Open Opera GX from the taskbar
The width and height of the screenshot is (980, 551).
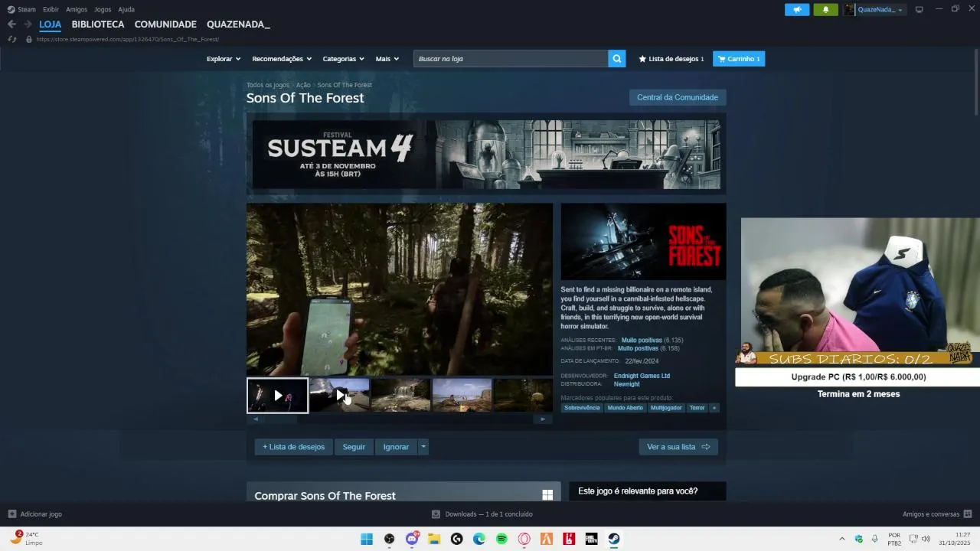[524, 539]
